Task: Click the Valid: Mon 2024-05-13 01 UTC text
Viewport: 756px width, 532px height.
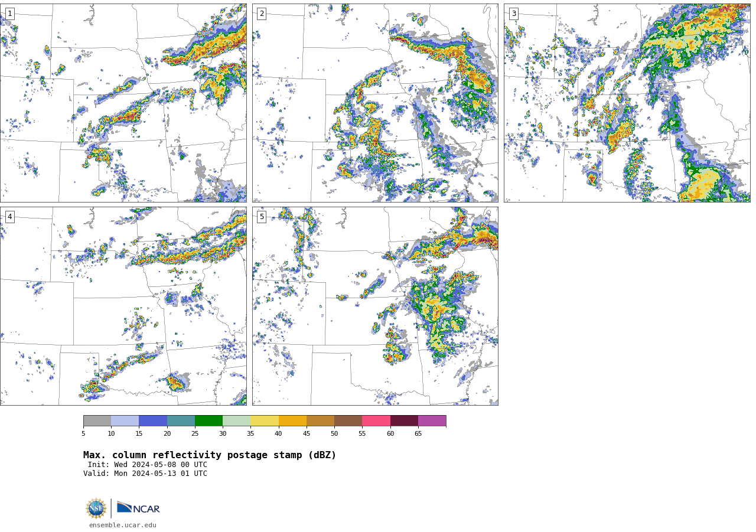Action: 145,474
